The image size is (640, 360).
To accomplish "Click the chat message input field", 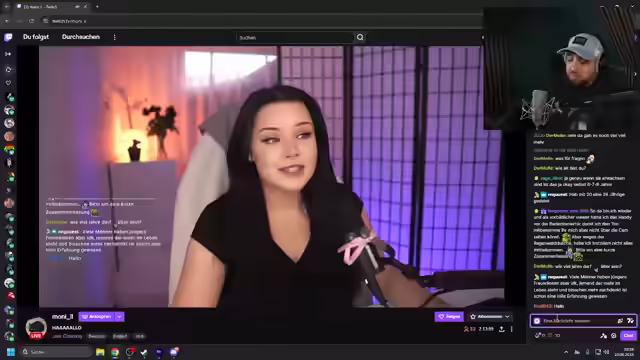I will [583, 321].
